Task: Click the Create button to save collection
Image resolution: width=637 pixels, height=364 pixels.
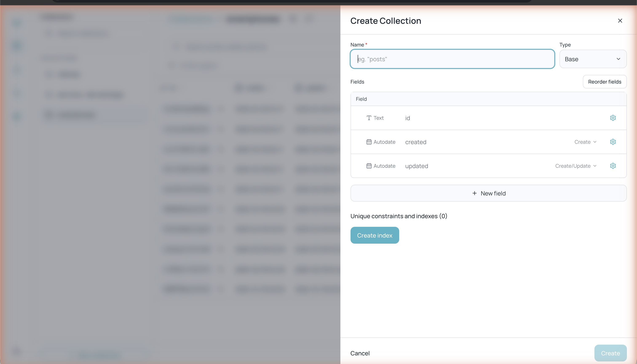Action: click(610, 353)
